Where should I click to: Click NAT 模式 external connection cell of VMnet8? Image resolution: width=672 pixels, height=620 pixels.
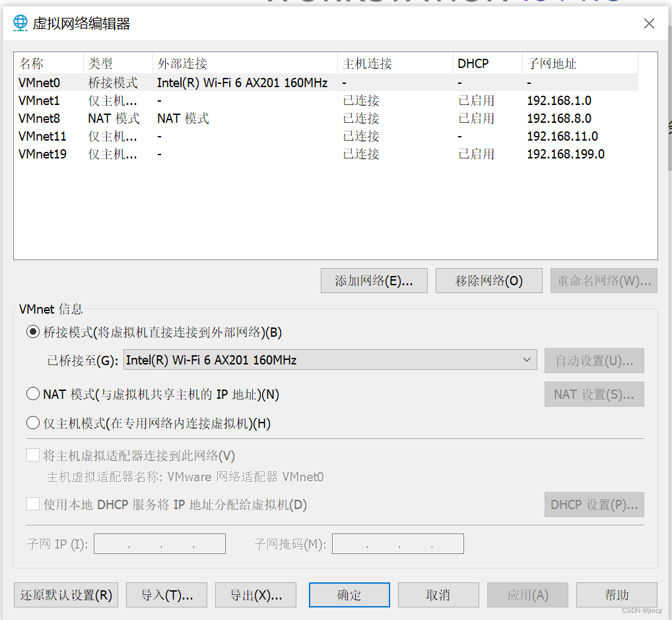(x=183, y=118)
